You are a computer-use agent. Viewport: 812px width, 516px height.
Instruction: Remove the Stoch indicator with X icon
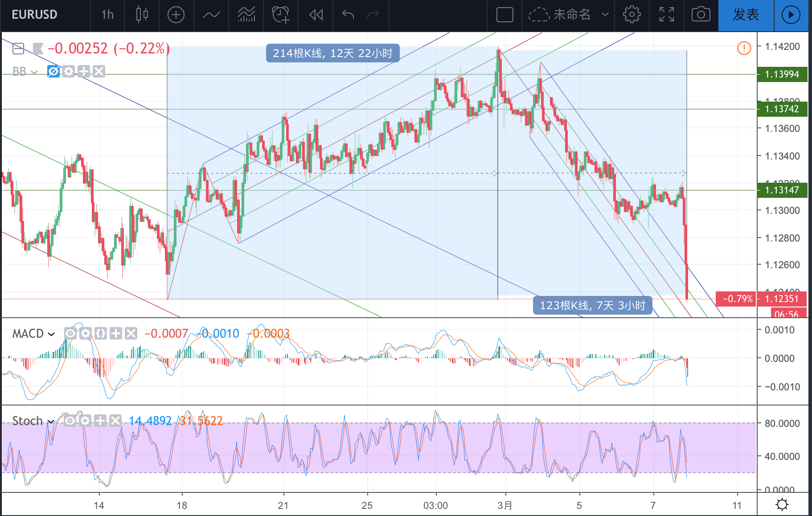[115, 421]
